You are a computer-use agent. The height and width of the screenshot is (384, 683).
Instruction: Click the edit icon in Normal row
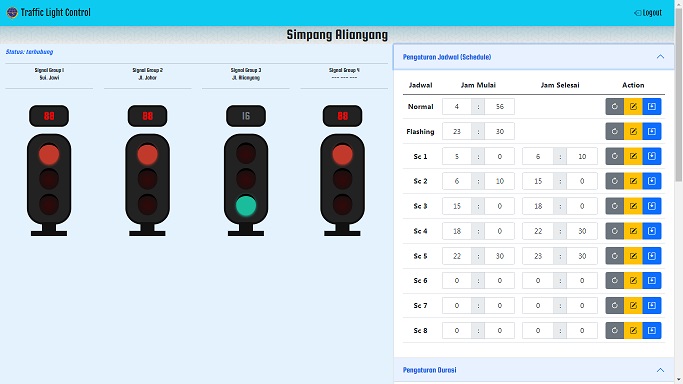(633, 107)
